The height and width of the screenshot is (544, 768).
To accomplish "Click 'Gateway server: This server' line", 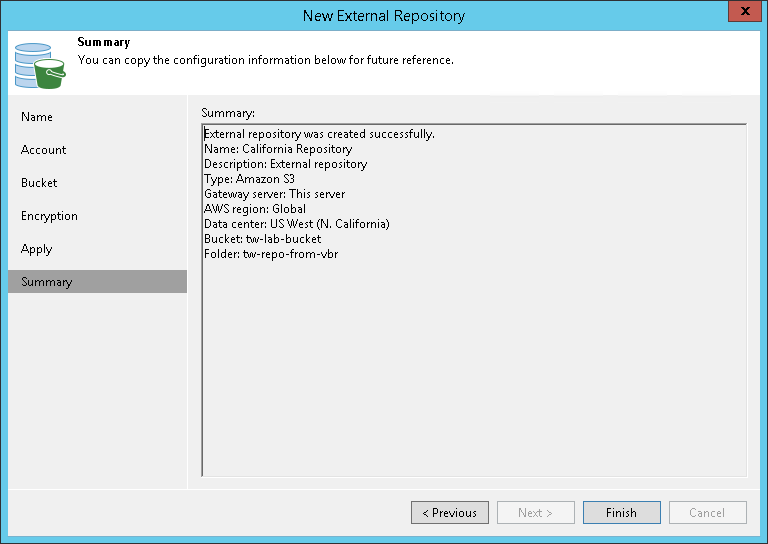I will [275, 194].
